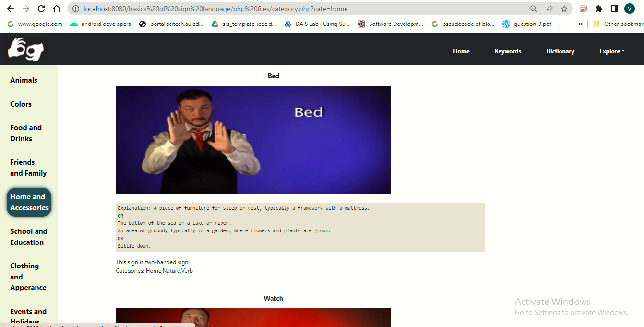Open Software Development bookmark
Viewport: 644px width, 327px height.
(x=391, y=24)
